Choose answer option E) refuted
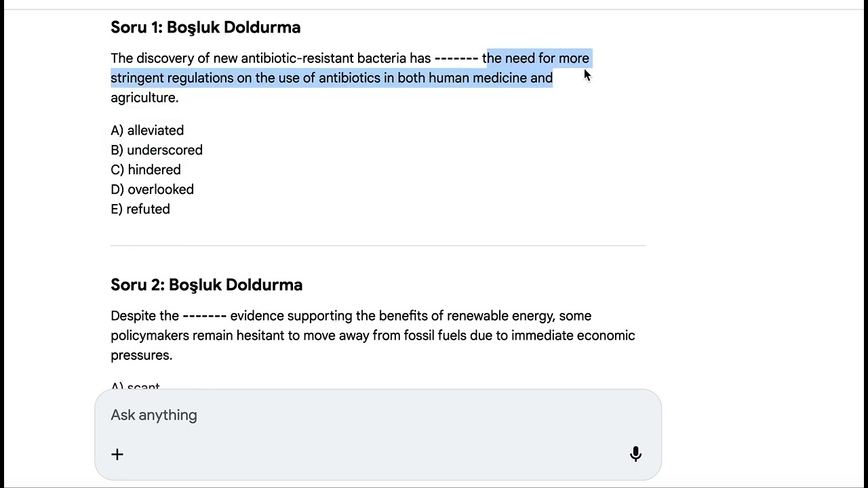The height and width of the screenshot is (488, 868). [x=140, y=209]
